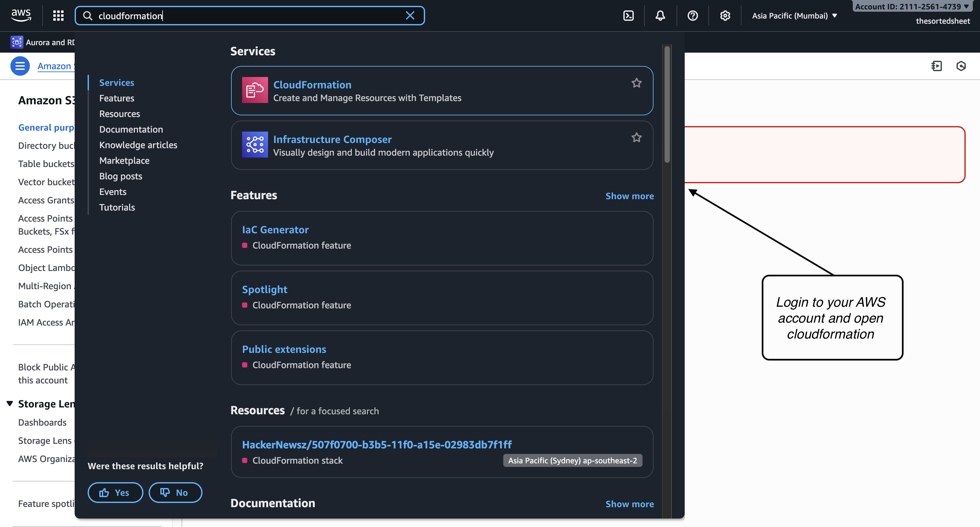
Task: Switch to the Marketplace results category
Action: point(124,160)
